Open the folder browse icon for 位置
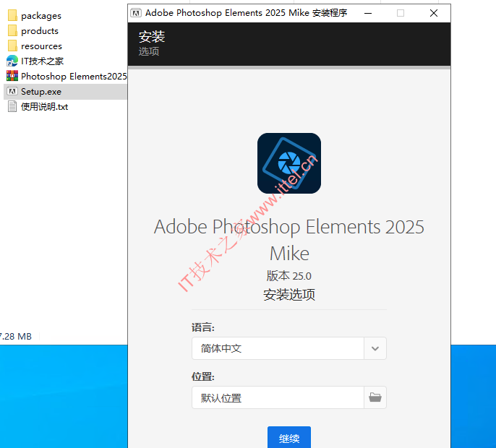 pyautogui.click(x=375, y=397)
